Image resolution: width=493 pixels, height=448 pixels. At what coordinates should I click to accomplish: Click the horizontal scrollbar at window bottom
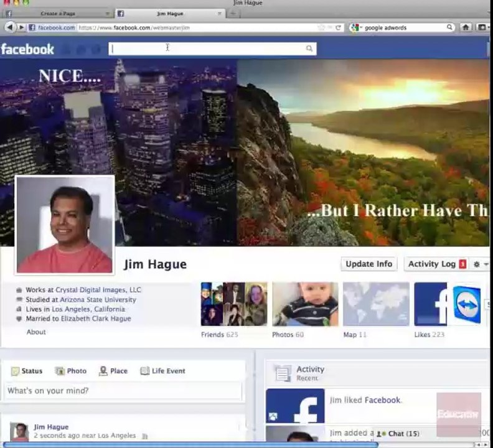(x=190, y=444)
